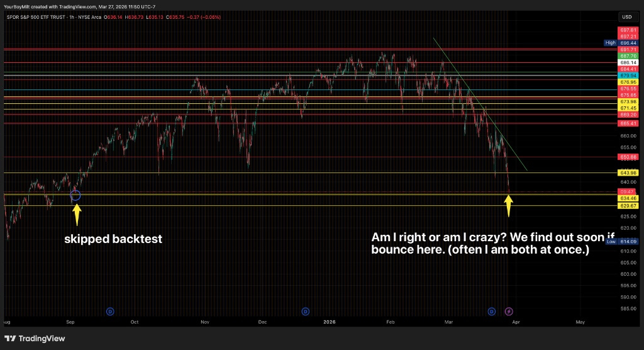The width and height of the screenshot is (644, 350).
Task: Click the Mar label on the time axis
Action: [448, 322]
